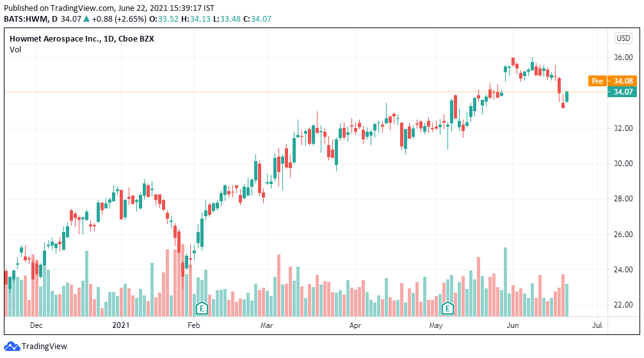The height and width of the screenshot is (358, 644).
Task: Click the Feb date axis label
Action: pyautogui.click(x=193, y=325)
